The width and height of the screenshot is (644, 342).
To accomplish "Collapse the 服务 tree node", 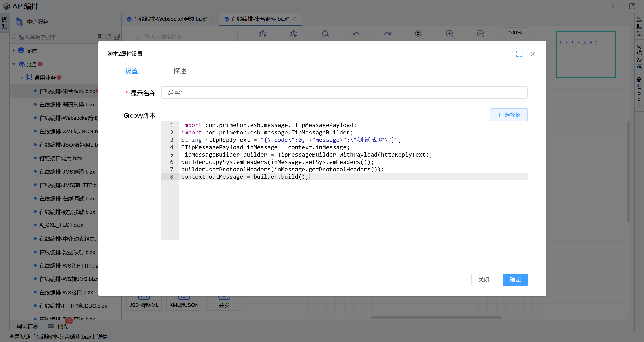I will tap(14, 64).
